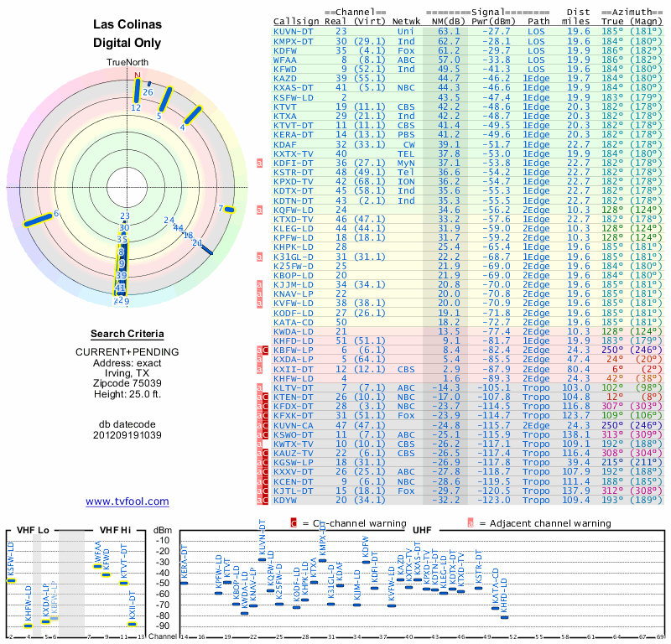Click the azimuth 24° in KXDA-LP row

tap(615, 360)
